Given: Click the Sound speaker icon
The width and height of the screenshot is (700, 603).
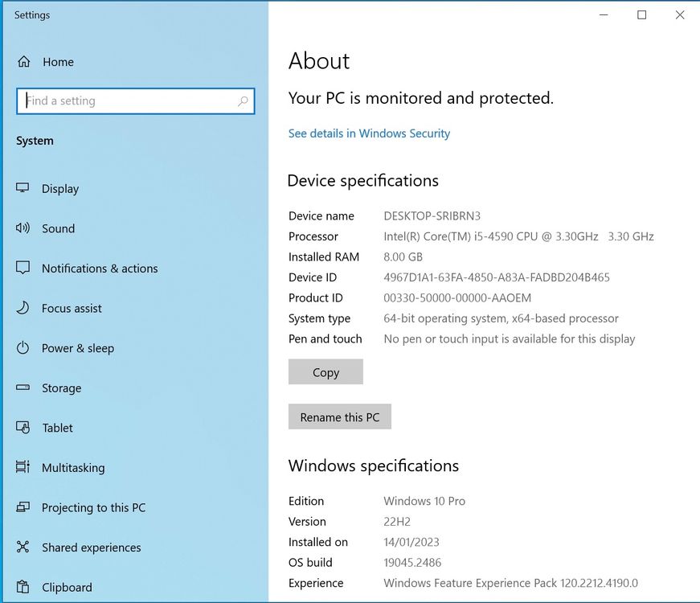Looking at the screenshot, I should pos(23,228).
